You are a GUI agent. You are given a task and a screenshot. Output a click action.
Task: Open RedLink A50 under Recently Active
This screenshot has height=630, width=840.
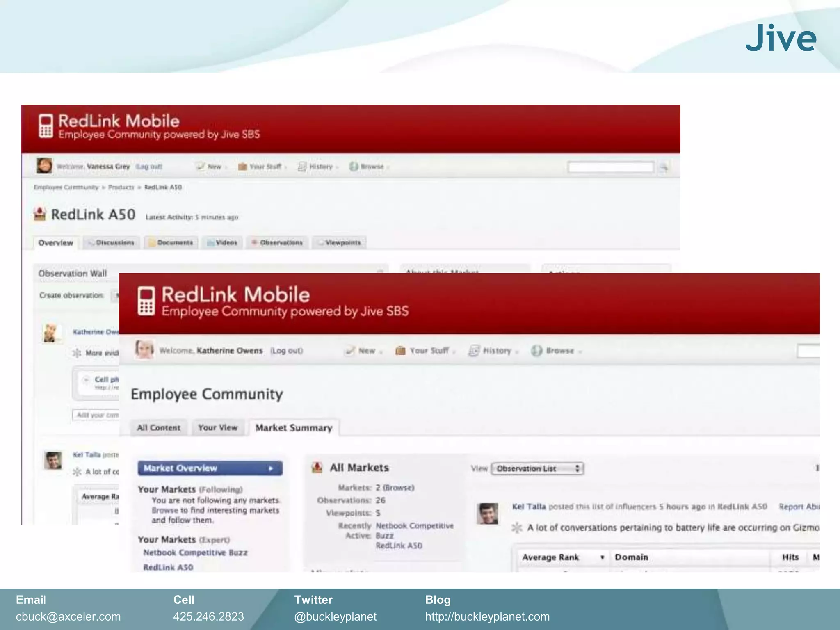399,546
